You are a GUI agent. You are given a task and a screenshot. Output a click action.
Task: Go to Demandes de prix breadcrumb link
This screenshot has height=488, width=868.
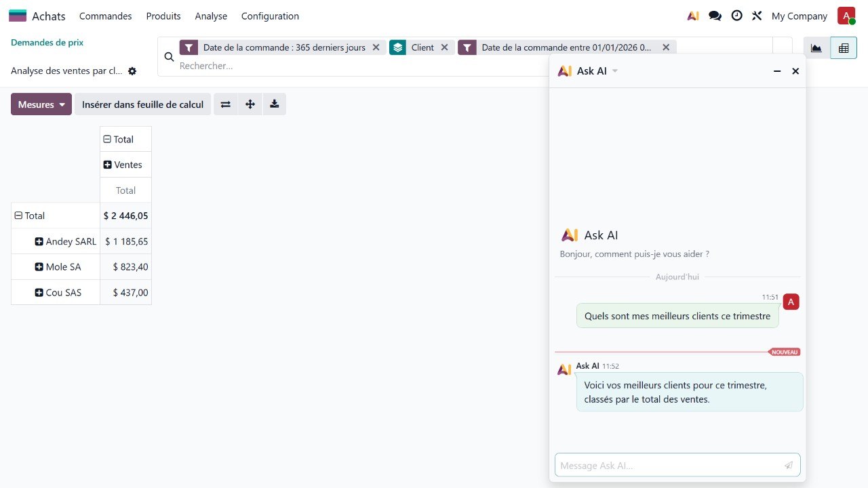click(x=47, y=42)
